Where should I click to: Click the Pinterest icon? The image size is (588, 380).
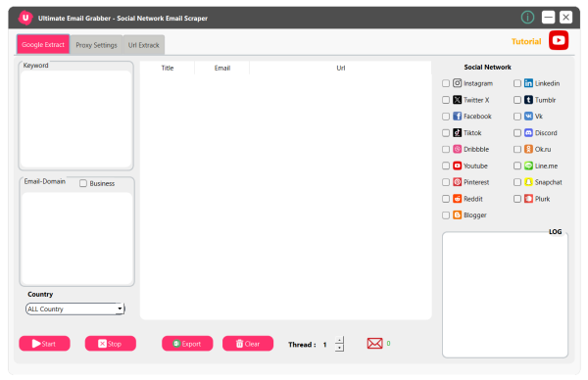[x=457, y=182]
